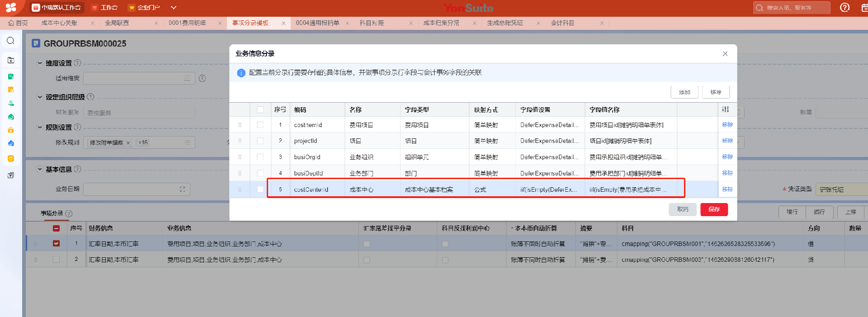Check the checkbox for costItemId row
The height and width of the screenshot is (317, 868).
260,125
